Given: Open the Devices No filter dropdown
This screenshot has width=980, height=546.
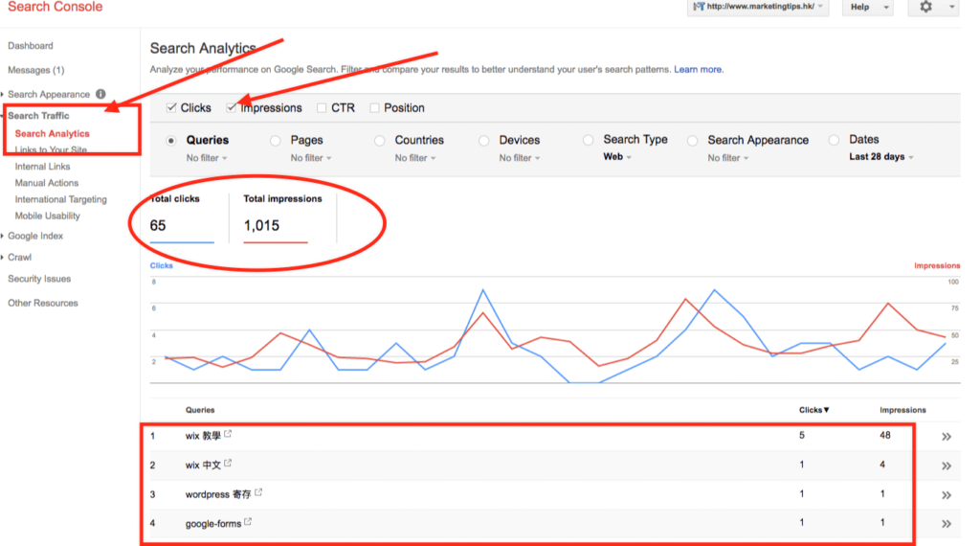Looking at the screenshot, I should click(x=520, y=158).
